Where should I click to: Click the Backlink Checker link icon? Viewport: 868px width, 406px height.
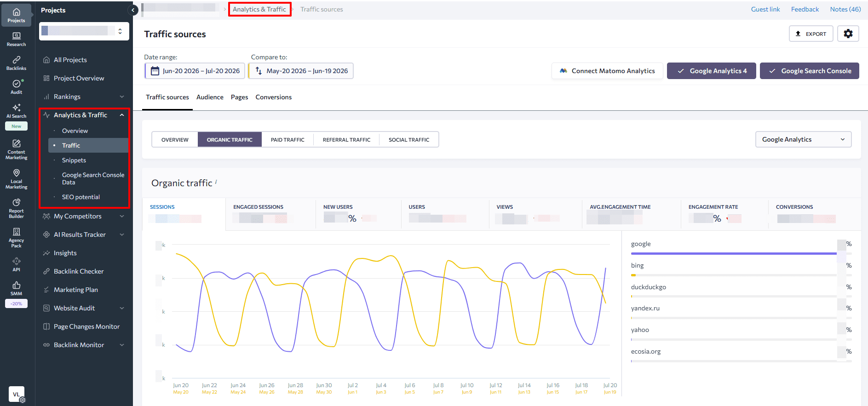point(46,271)
